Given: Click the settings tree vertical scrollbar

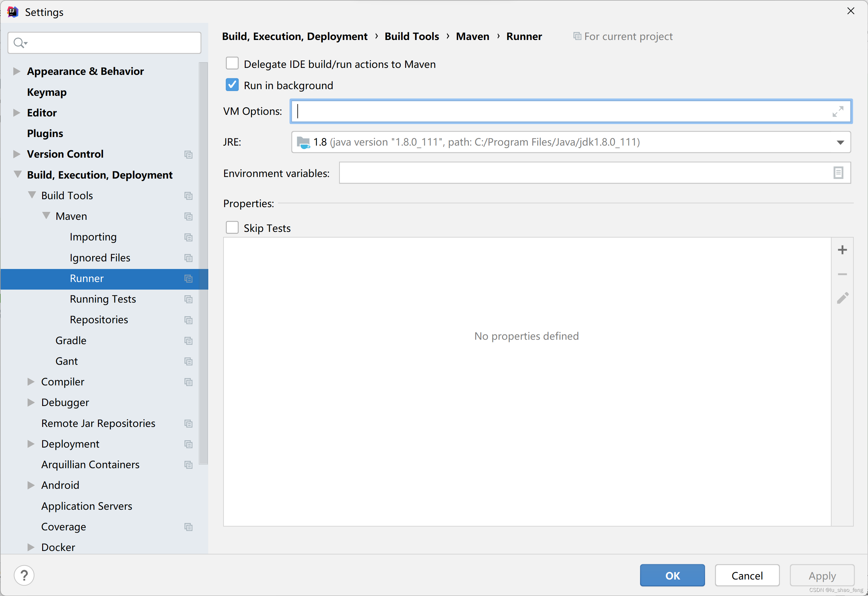Looking at the screenshot, I should 203,262.
